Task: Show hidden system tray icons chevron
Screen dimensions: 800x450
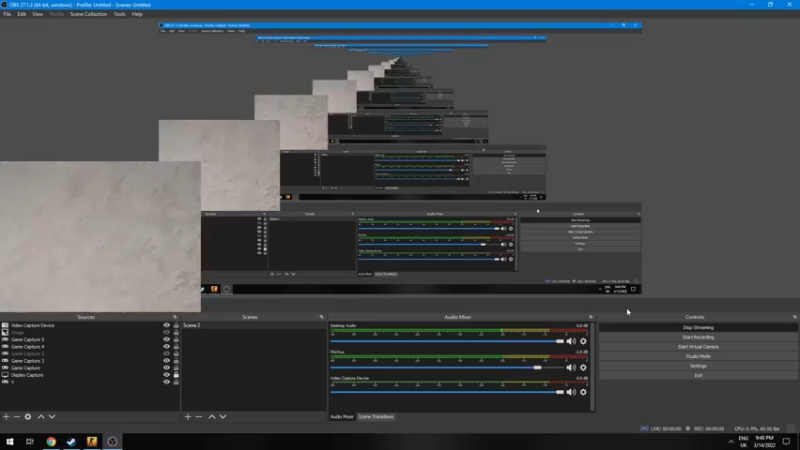Action: click(x=731, y=442)
